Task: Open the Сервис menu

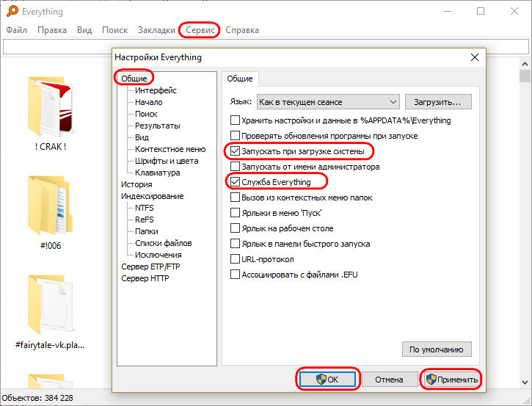Action: pos(200,30)
